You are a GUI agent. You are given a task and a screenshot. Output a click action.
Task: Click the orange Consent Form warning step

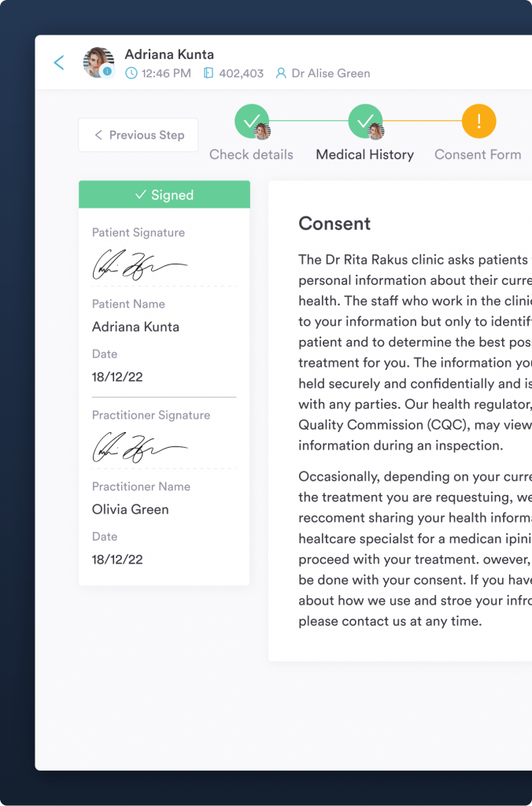click(x=478, y=121)
